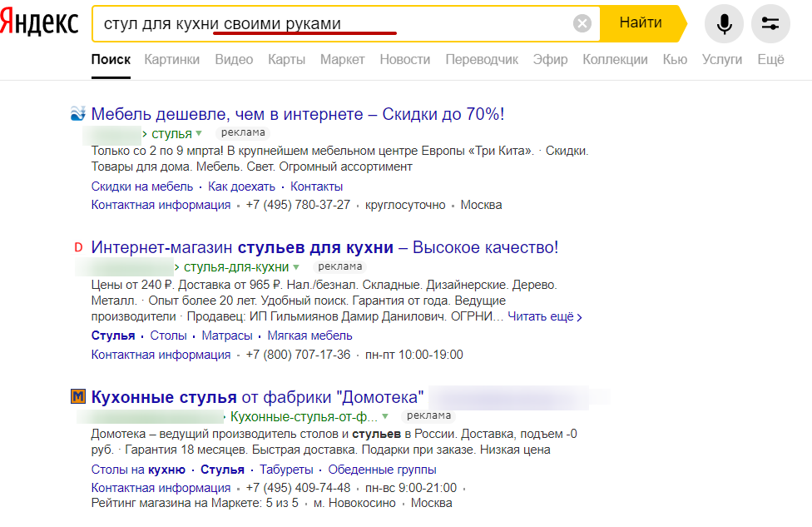Open the Карты tab
Viewport: 812px width, 527px height.
[286, 60]
